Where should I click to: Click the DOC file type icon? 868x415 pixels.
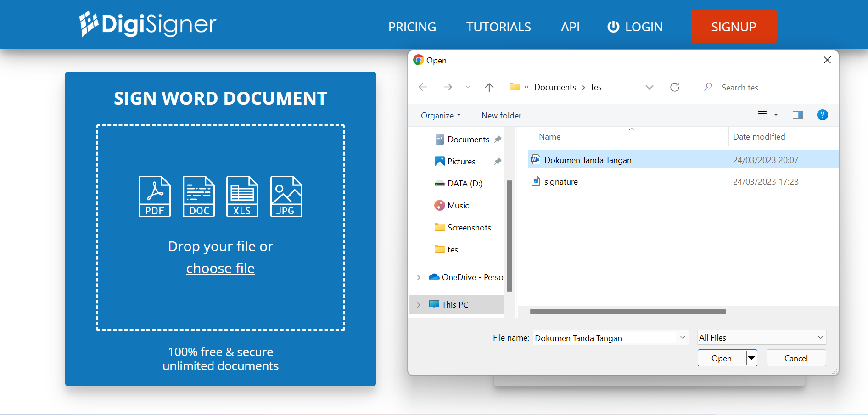tap(199, 196)
